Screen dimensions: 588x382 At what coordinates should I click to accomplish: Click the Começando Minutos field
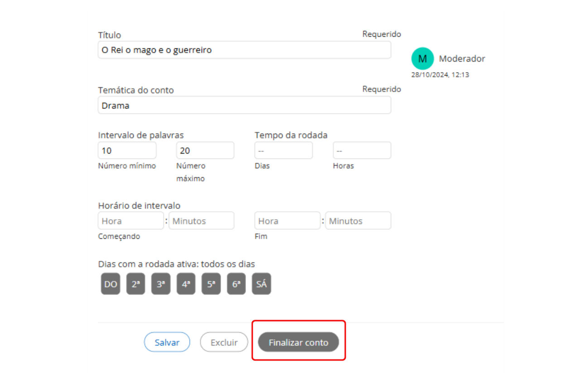pos(202,221)
